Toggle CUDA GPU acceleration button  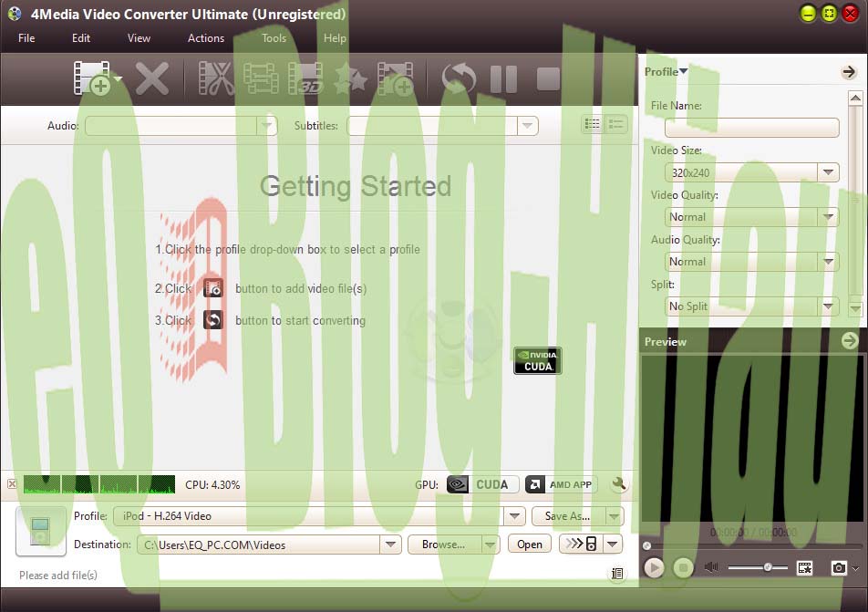tap(482, 484)
